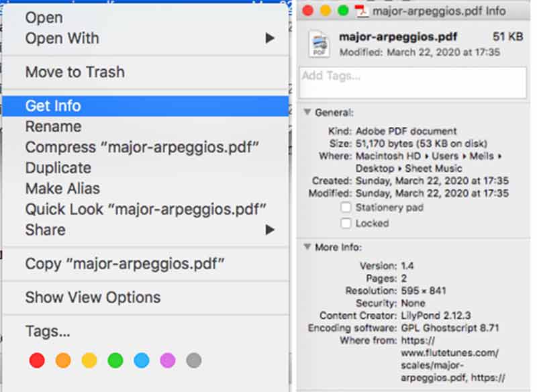537x392 pixels.
Task: Apply the green tag color
Action: [115, 360]
